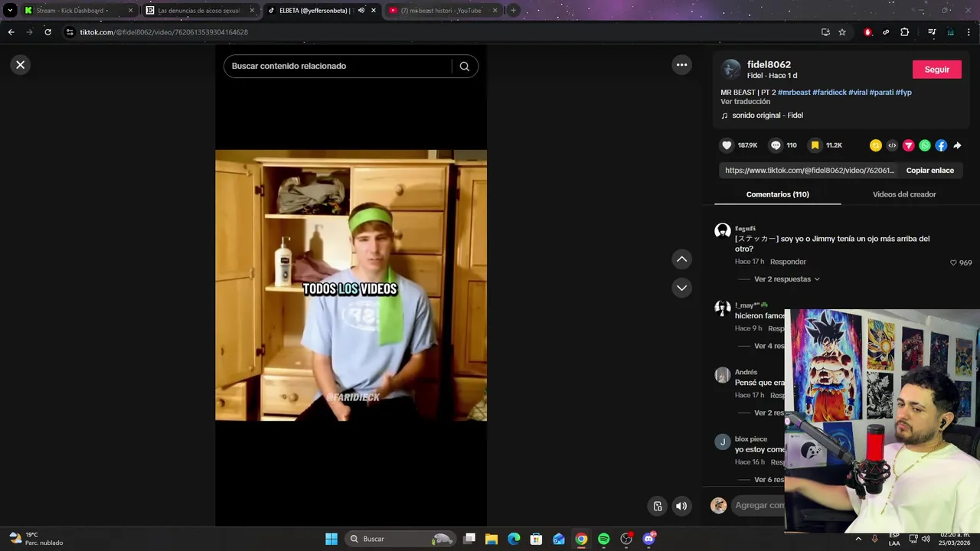Click Ver traducción link
Viewport: 980px width, 551px height.
[x=745, y=102]
